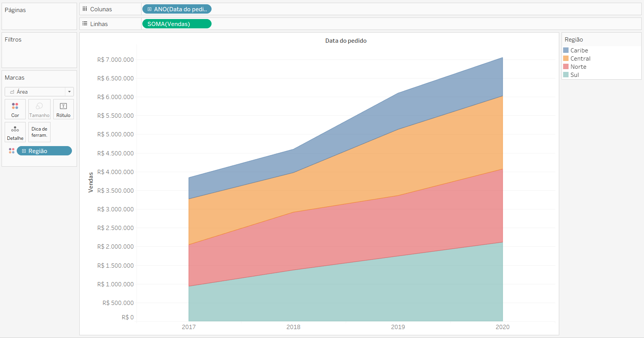Click the Detalhe detail marks button
The image size is (644, 338).
coord(15,132)
